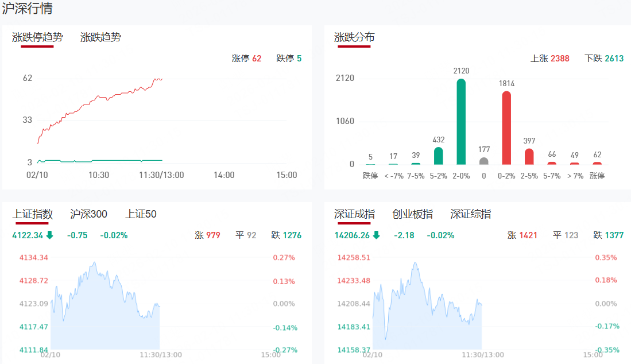631x364 pixels.
Task: Switch to the 涨跌趋势 tab
Action: coord(100,37)
